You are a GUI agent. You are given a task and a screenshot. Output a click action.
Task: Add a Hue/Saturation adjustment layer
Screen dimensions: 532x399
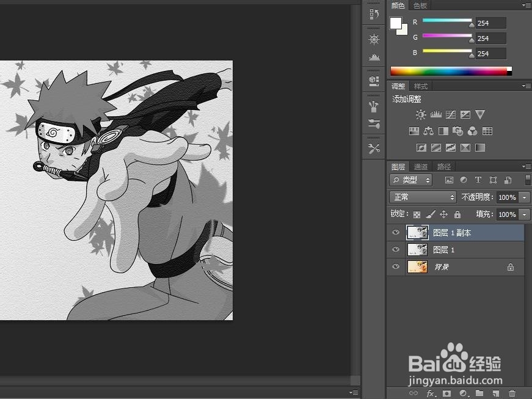[x=414, y=131]
